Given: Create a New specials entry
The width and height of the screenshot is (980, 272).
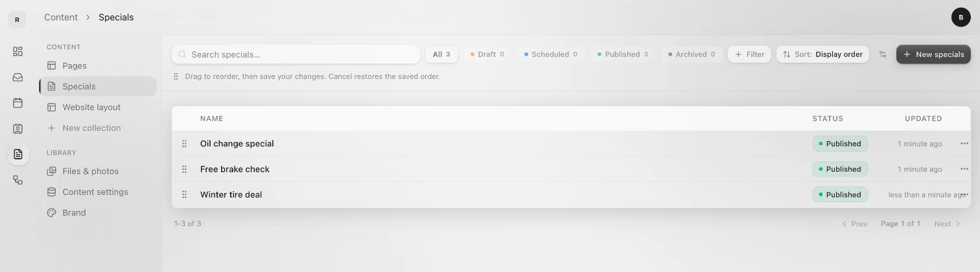Looking at the screenshot, I should point(933,54).
